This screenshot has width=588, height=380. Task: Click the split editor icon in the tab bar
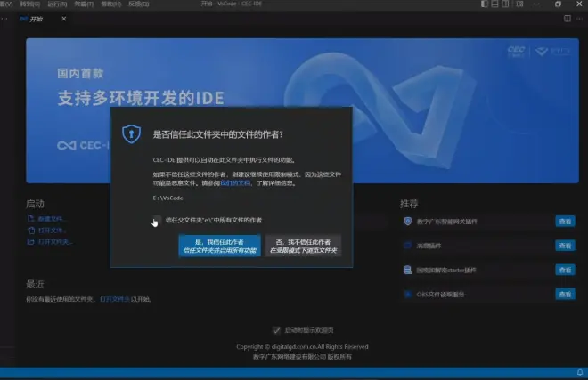click(568, 19)
